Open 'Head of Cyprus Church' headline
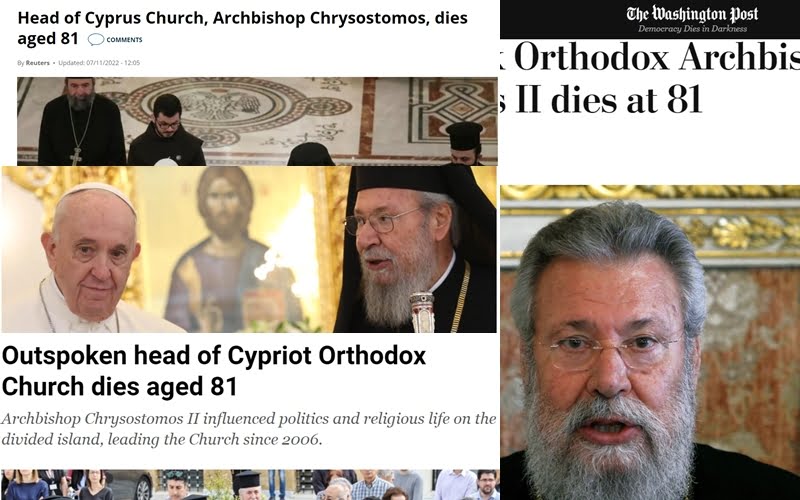The width and height of the screenshot is (800, 500). click(x=242, y=28)
